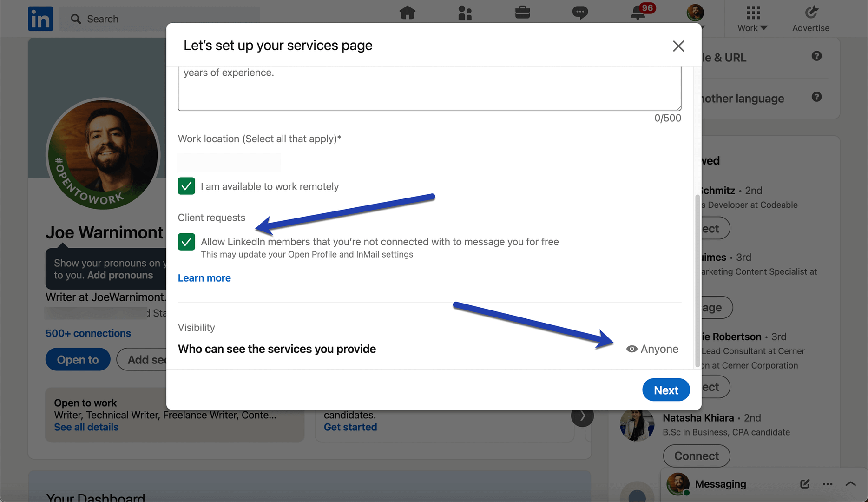This screenshot has width=868, height=502.
Task: Open the Learn more link
Action: [204, 277]
